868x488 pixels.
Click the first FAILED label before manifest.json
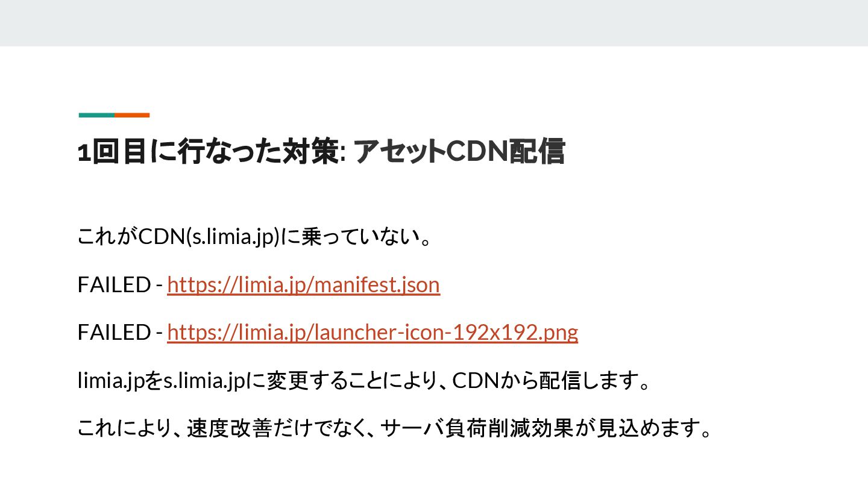coord(114,284)
